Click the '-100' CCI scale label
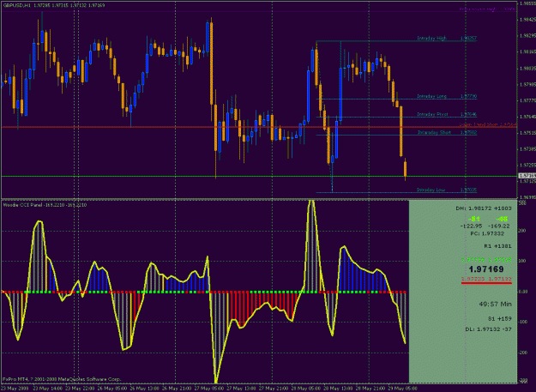536x392 pixels. tap(522, 322)
